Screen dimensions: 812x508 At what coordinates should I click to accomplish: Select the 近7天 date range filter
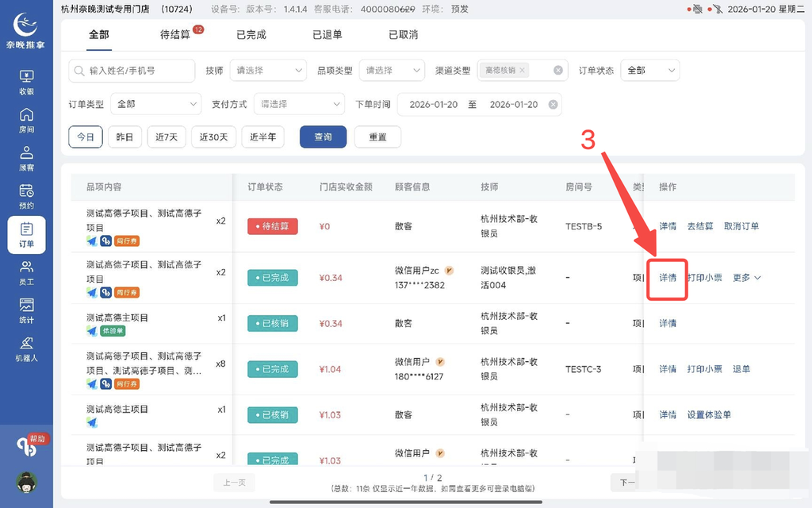point(165,137)
